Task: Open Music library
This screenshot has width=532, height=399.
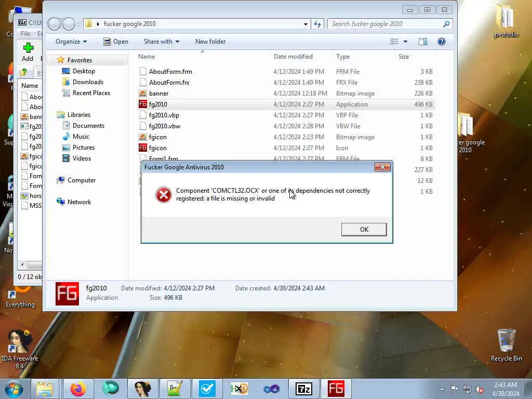Action: pyautogui.click(x=81, y=137)
